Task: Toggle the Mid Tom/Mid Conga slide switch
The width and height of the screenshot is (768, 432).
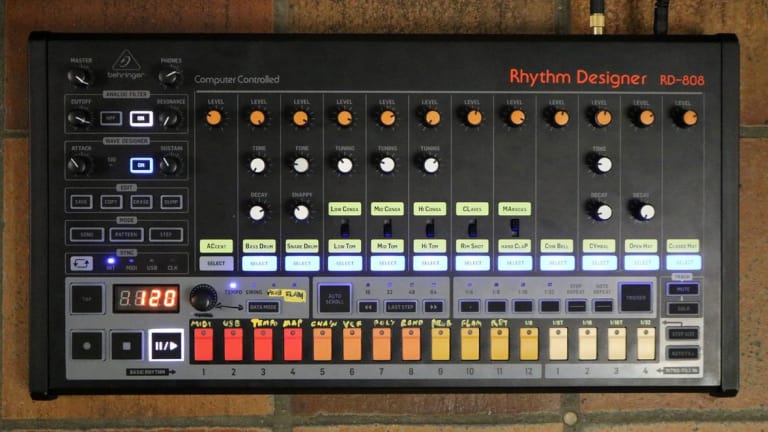Action: [x=387, y=228]
